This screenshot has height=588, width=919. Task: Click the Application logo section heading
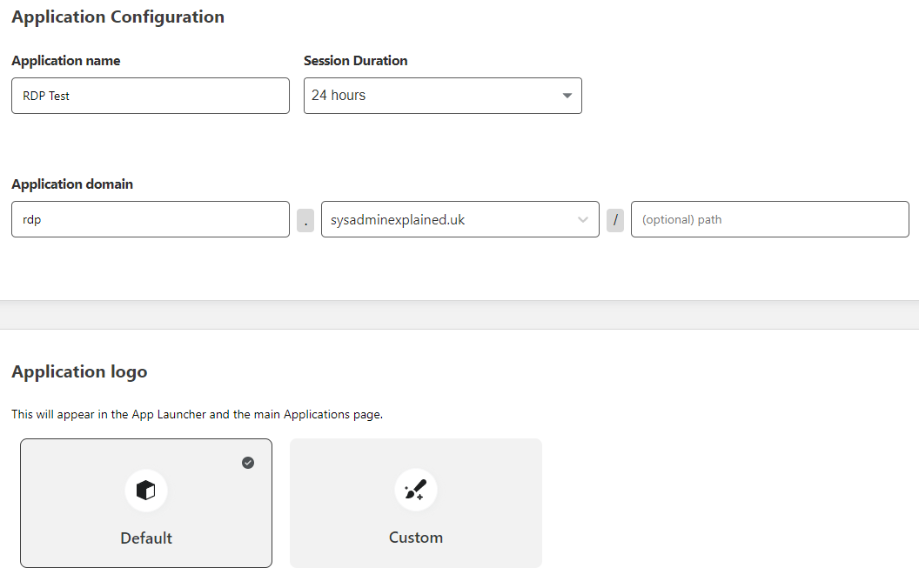[79, 371]
